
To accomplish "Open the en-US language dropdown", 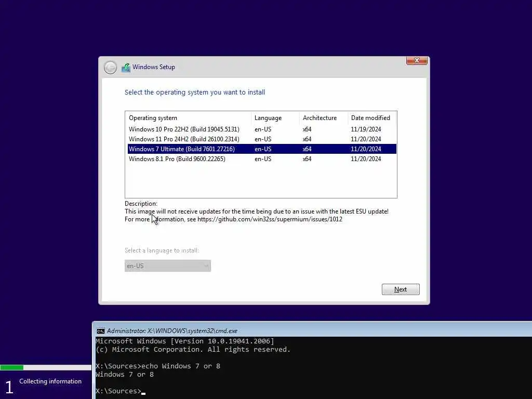I will pyautogui.click(x=168, y=265).
